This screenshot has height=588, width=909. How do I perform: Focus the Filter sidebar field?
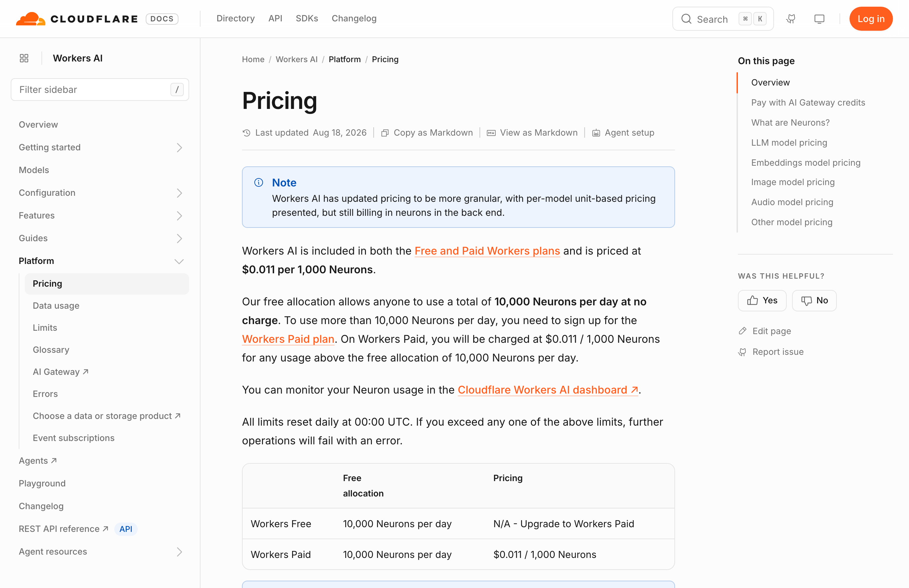tap(100, 89)
